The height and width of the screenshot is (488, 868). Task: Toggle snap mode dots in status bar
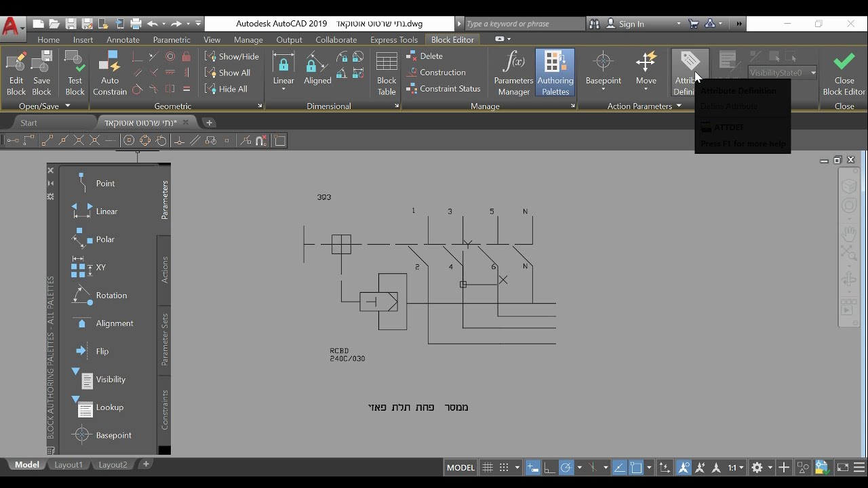tap(504, 468)
